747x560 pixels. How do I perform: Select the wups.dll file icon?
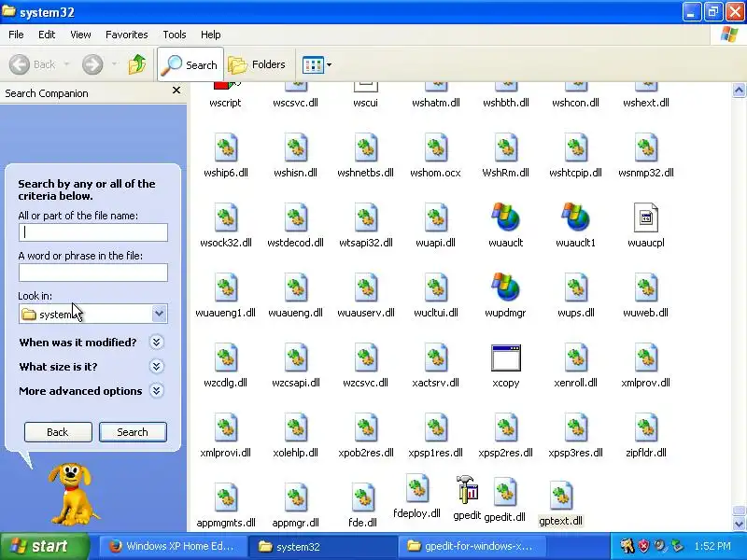575,287
